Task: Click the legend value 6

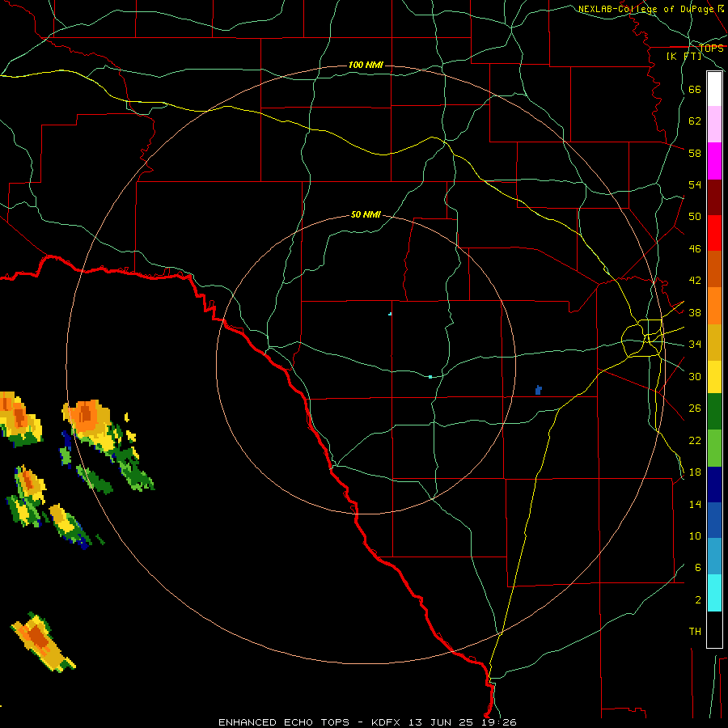Action: (697, 568)
